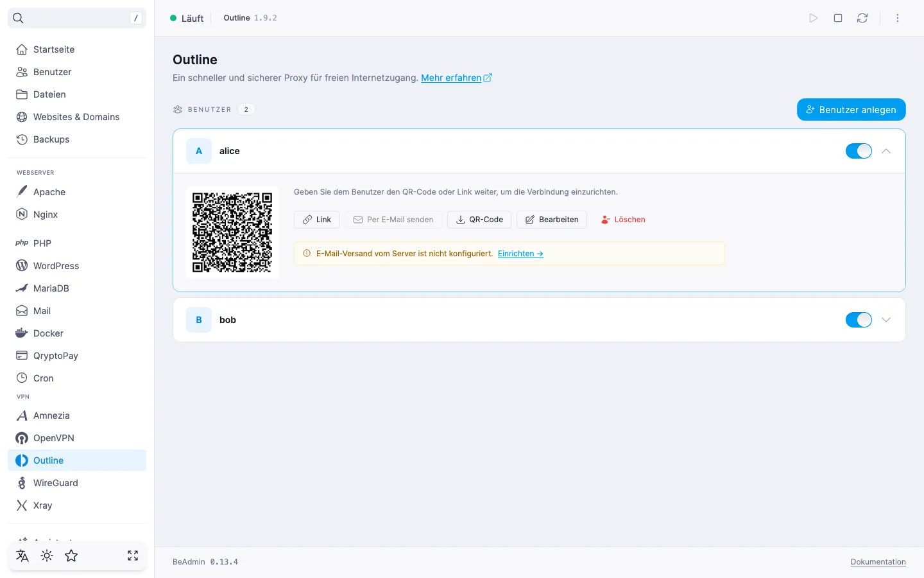Viewport: 924px width, 578px height.
Task: Disable alice with her toggle switch
Action: 859,151
